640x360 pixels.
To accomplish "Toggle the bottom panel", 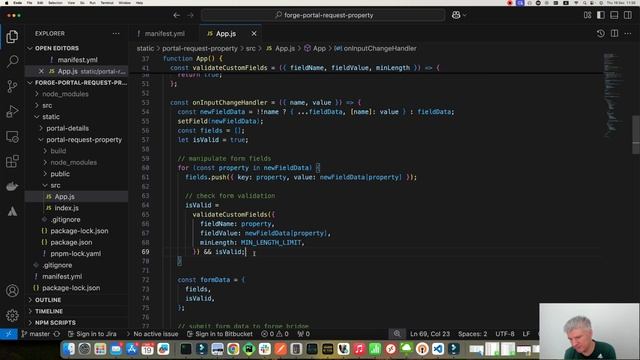I will 614,15.
